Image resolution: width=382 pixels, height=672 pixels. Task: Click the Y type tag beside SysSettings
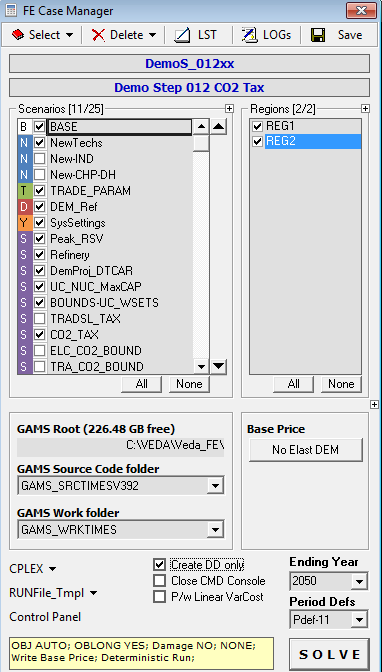24,223
